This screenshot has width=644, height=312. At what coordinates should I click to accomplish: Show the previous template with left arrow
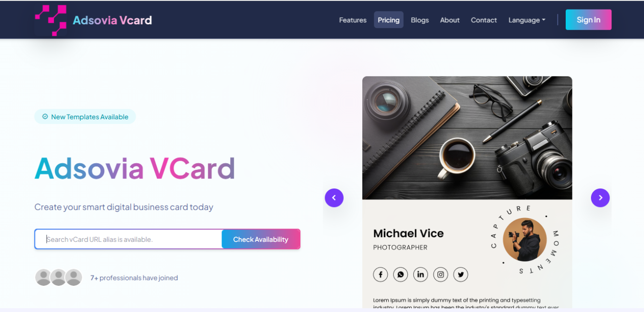click(334, 198)
